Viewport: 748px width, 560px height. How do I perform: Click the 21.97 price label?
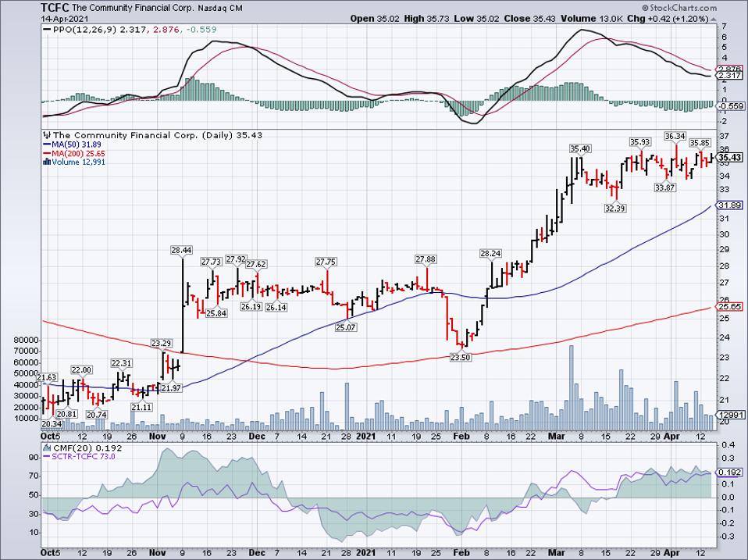coord(171,388)
